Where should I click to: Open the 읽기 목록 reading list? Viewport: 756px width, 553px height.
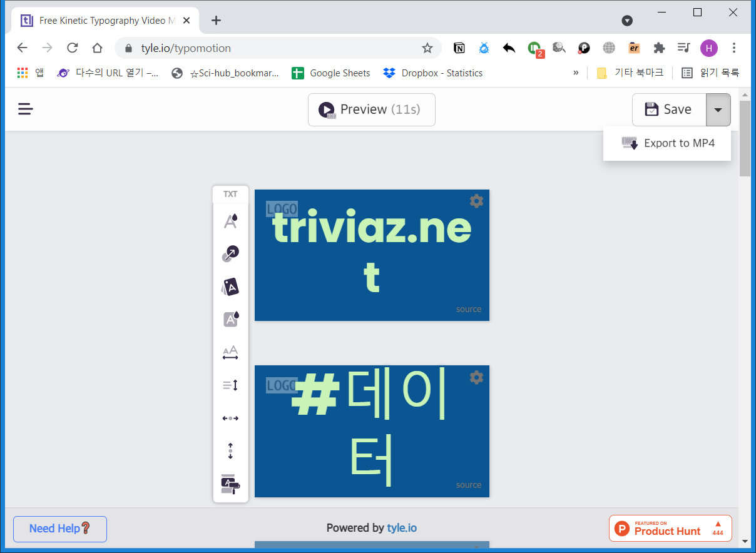710,73
